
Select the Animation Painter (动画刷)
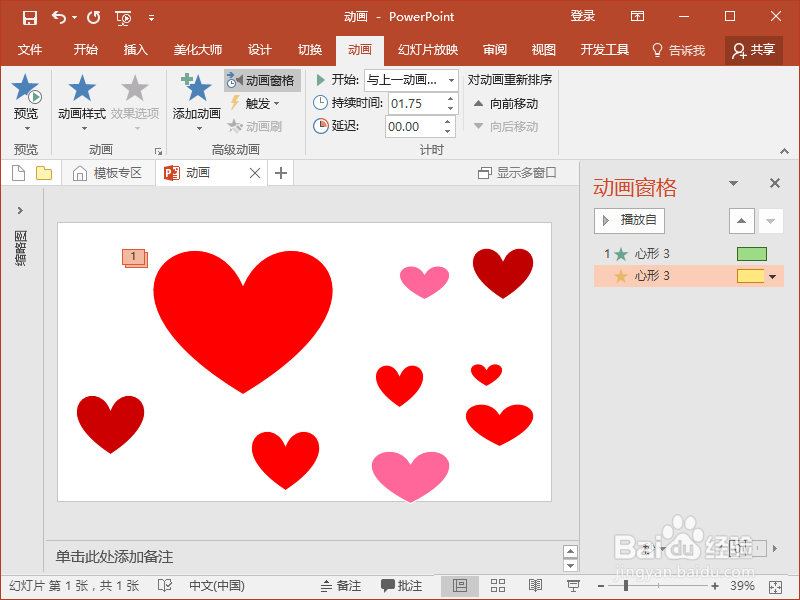pyautogui.click(x=264, y=125)
